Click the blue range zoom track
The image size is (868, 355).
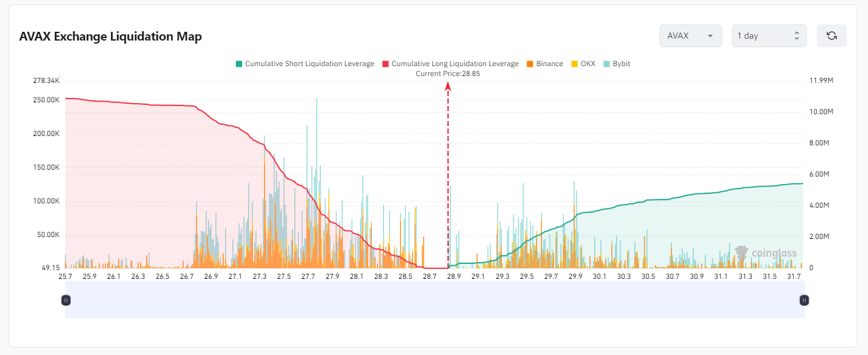click(x=435, y=300)
